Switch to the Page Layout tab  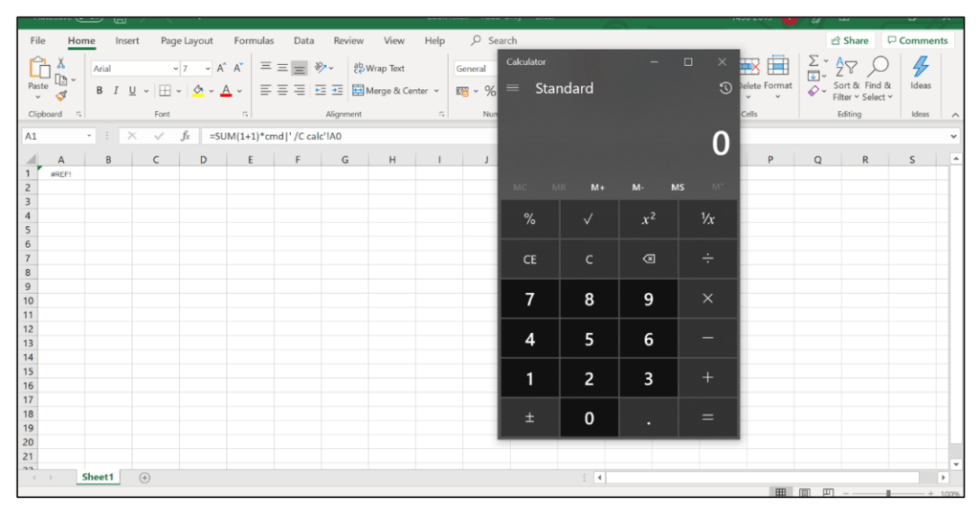[187, 40]
